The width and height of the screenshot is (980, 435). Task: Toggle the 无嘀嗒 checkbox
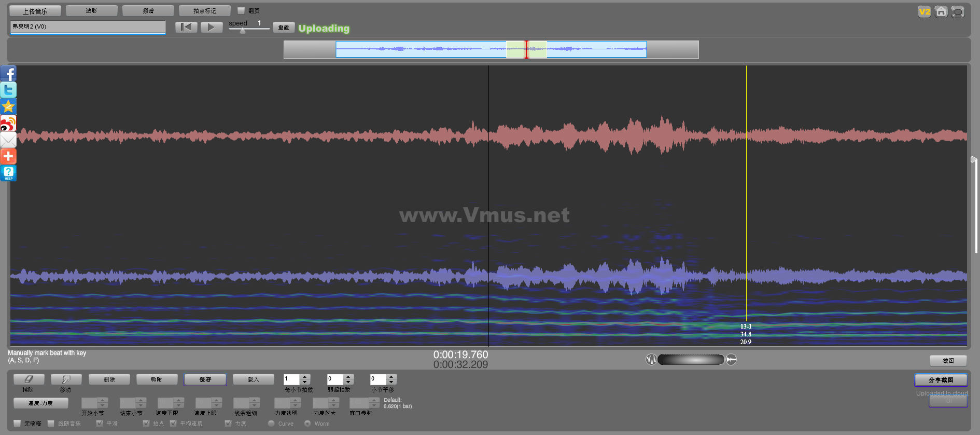pyautogui.click(x=18, y=424)
